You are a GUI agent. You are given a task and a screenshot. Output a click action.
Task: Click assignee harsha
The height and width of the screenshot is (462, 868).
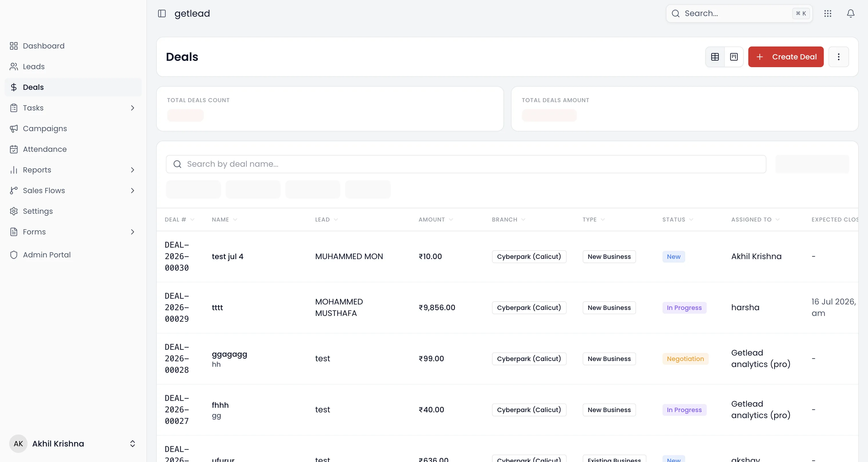tap(745, 307)
